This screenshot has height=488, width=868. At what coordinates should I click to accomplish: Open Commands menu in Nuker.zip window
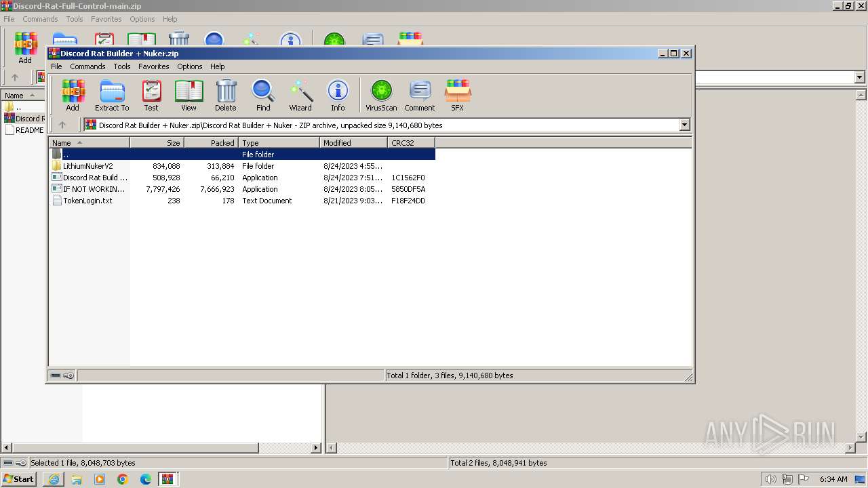(x=87, y=66)
